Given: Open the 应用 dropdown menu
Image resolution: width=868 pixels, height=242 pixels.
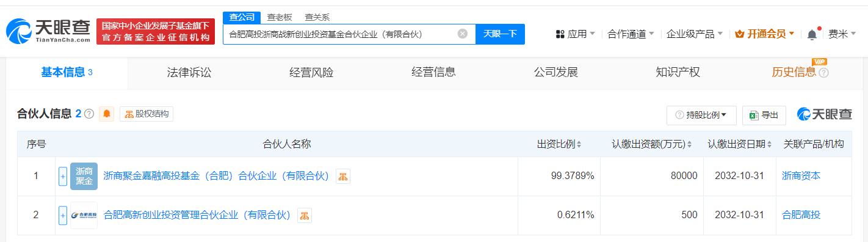Looking at the screenshot, I should (576, 34).
